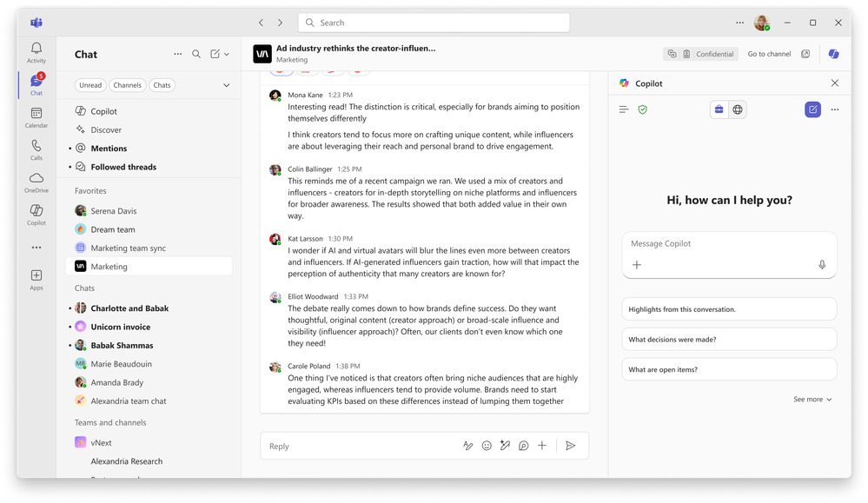This screenshot has height=503, width=868.
Task: Switch Copilot to web mode
Action: click(x=738, y=109)
